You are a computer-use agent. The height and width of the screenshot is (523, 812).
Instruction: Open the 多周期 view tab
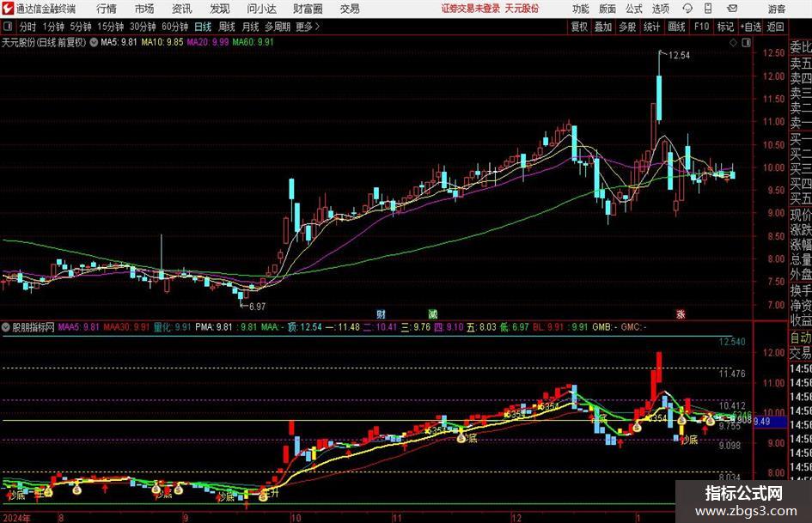coord(278,27)
